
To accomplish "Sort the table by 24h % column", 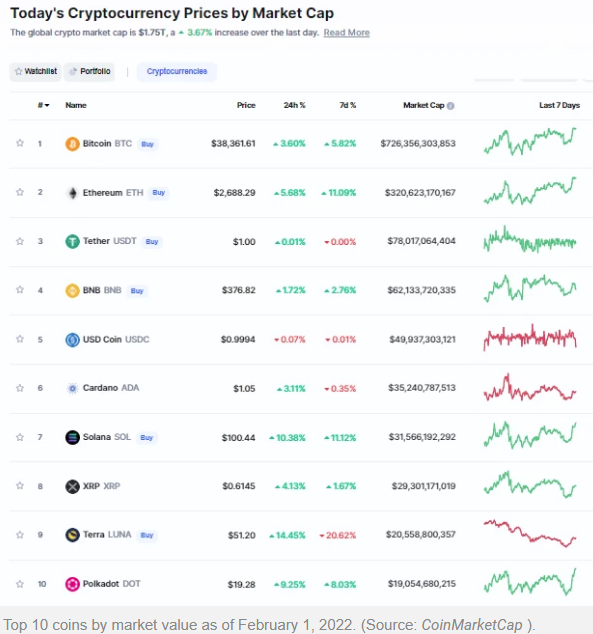I will coord(294,105).
